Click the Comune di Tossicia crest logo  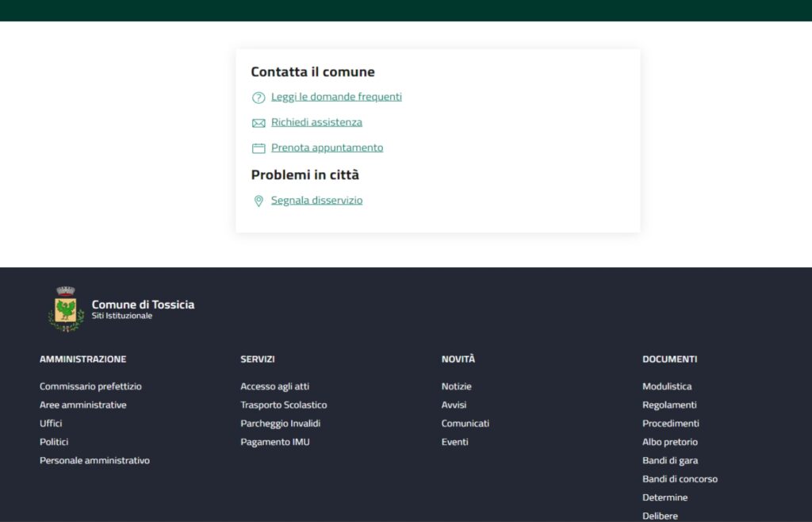tap(66, 309)
